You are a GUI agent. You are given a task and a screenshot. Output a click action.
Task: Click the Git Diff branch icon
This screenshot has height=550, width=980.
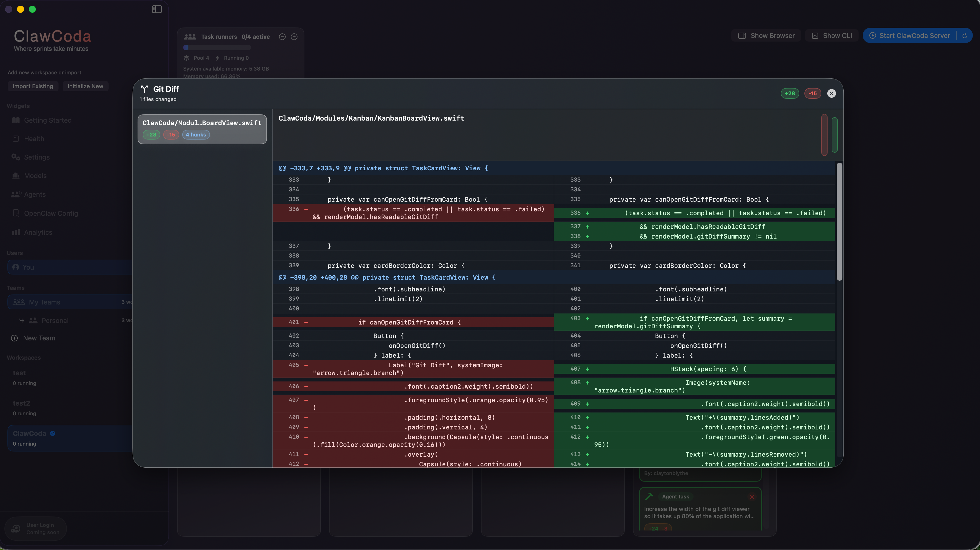pyautogui.click(x=144, y=89)
